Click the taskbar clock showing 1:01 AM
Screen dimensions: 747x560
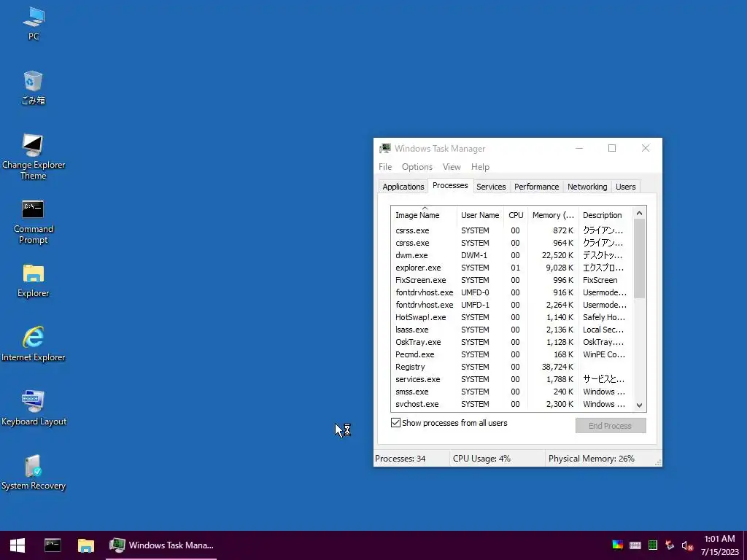point(719,545)
